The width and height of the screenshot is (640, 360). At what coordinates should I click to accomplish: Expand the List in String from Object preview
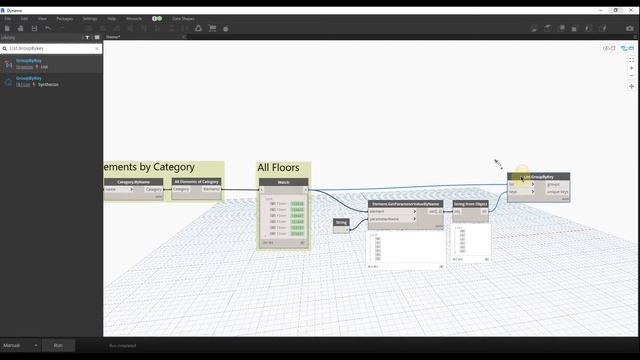[458, 228]
